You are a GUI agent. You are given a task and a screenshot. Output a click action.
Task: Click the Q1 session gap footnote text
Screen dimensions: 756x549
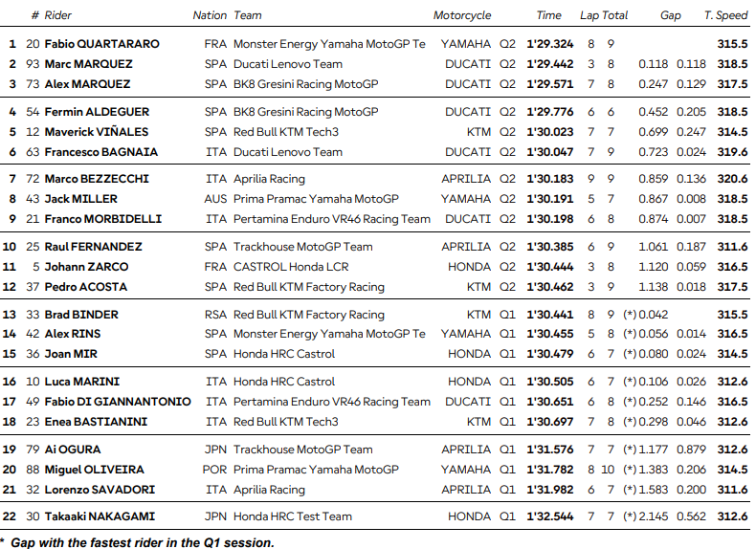tap(142, 542)
